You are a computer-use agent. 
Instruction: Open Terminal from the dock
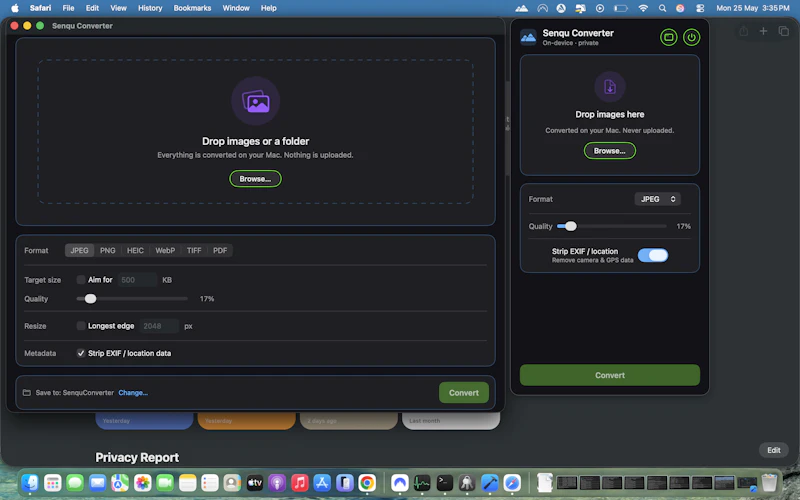click(x=444, y=482)
